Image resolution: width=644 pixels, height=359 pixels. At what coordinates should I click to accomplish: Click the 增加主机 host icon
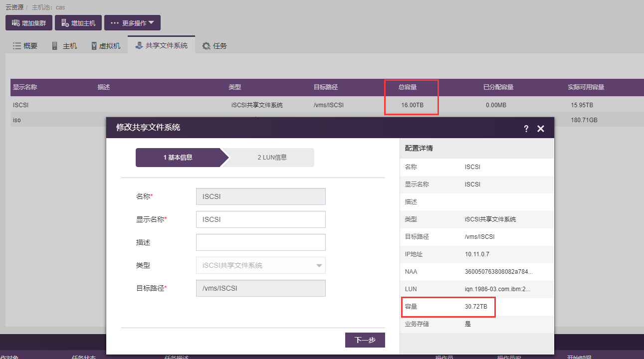coord(65,23)
